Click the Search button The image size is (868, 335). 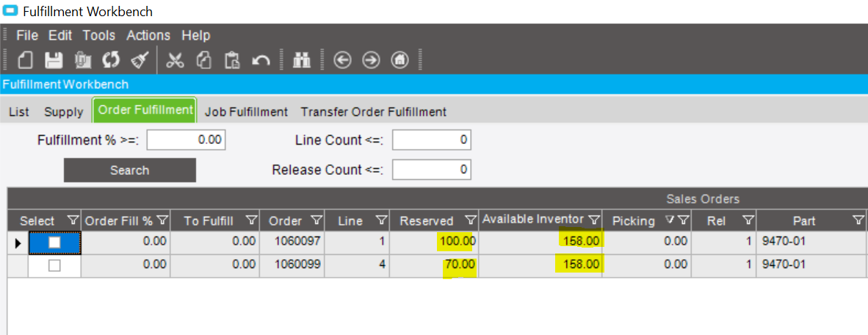coord(129,170)
